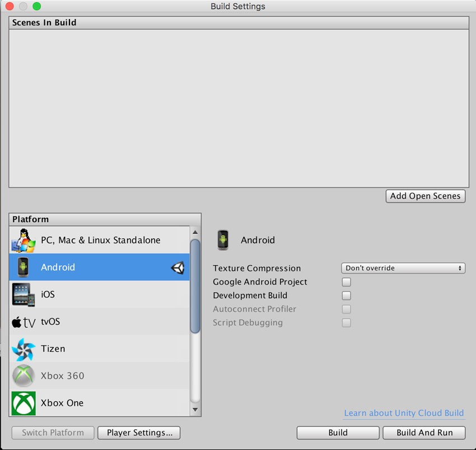
Task: Close the Build Settings window with red button
Action: point(10,6)
